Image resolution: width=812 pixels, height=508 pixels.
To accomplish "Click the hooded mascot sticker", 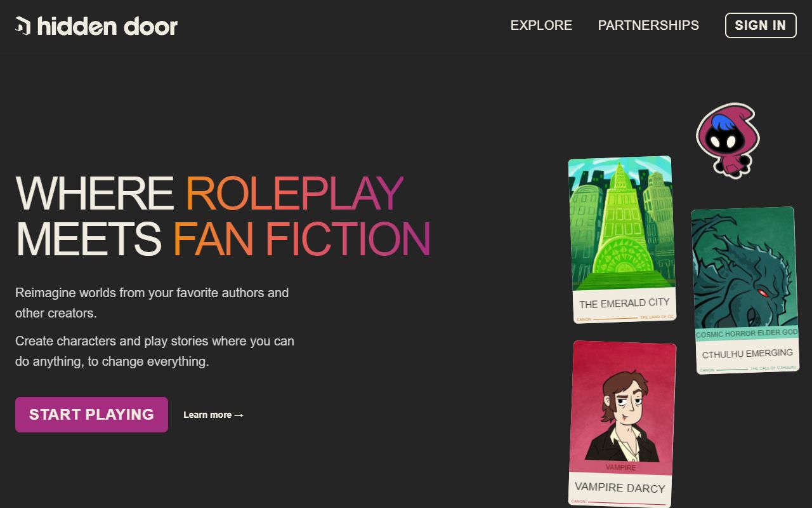I will tap(728, 140).
